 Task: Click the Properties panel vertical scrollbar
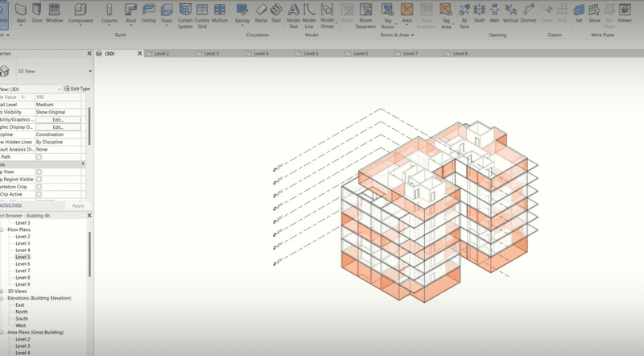point(89,126)
